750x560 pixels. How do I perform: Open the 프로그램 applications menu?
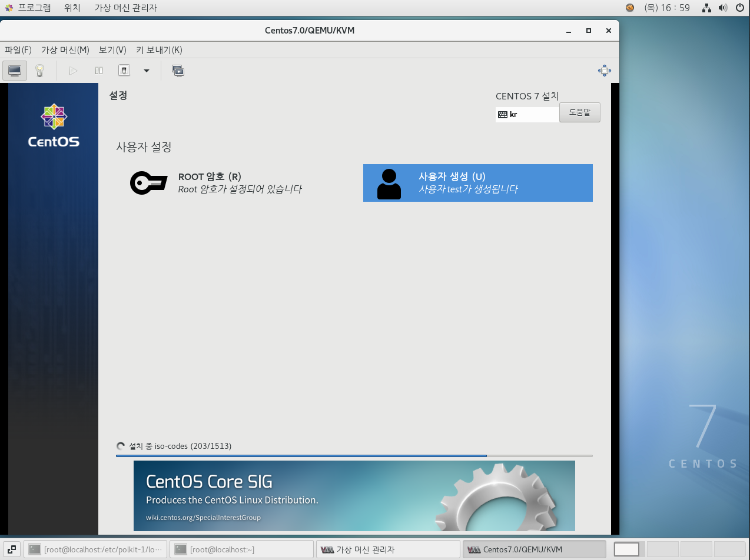[27, 8]
